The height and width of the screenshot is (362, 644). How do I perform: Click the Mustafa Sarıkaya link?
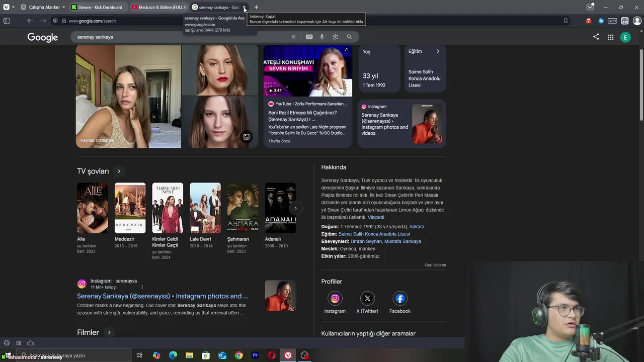click(403, 241)
